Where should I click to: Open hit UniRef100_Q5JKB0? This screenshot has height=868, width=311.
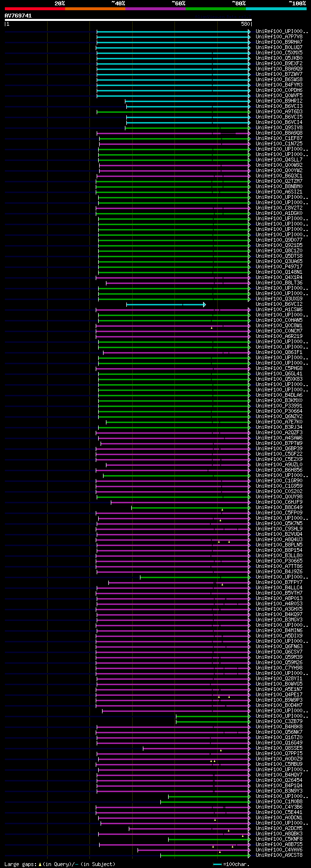(x=279, y=58)
